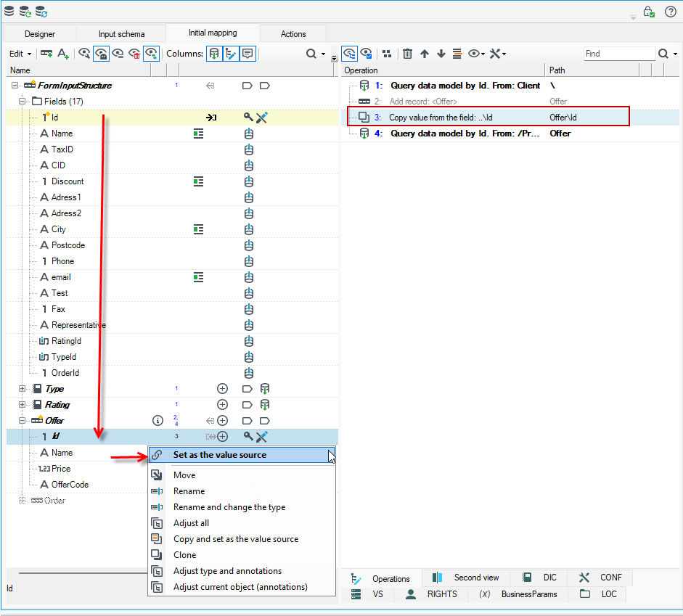This screenshot has width=683, height=616.
Task: Click the add text field 'A+' icon
Action: point(63,54)
